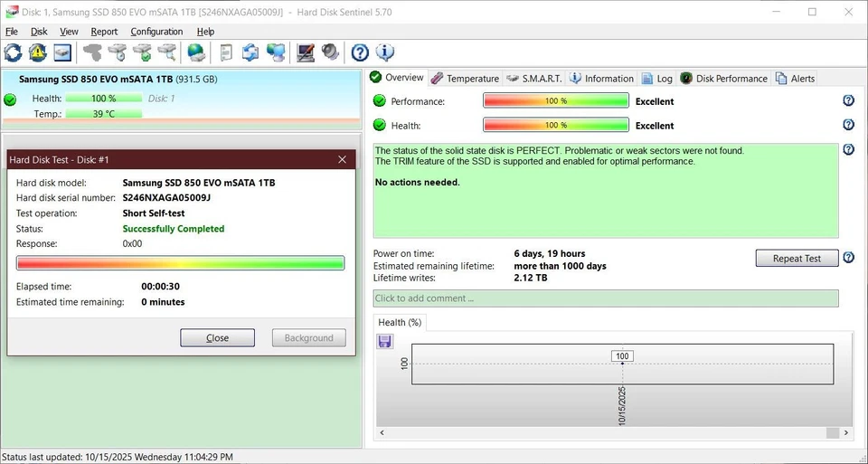Click the '6 days, 19 hours' power on value
Viewport: 868px width, 464px height.
click(x=550, y=253)
